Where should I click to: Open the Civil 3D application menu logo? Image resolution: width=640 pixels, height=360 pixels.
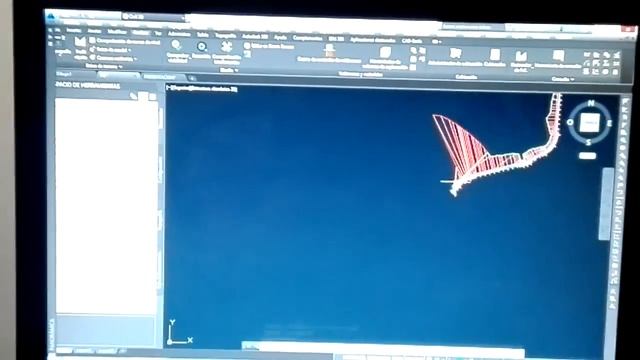[x=51, y=16]
